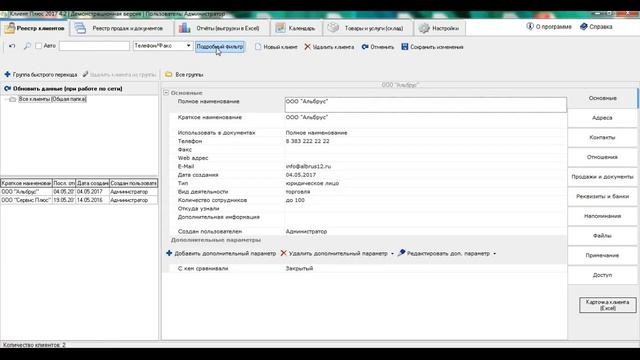Click the Отменить arrow icon
Screen dimensions: 640x360
tap(365, 47)
